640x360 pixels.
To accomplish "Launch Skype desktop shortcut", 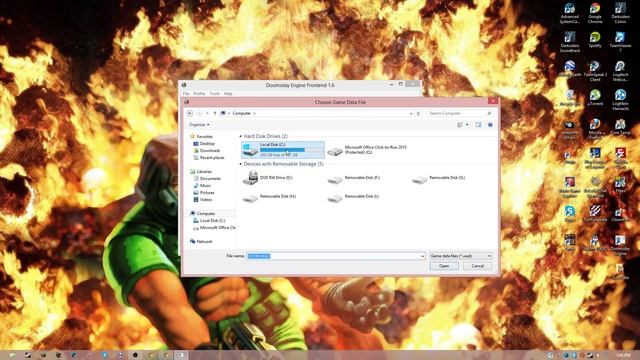I will [570, 214].
